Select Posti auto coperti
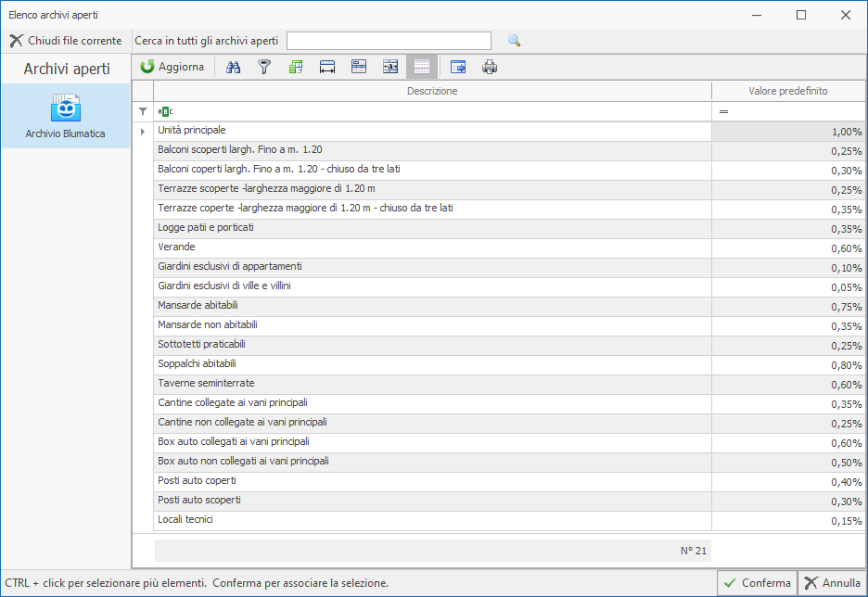The image size is (868, 597). point(432,482)
